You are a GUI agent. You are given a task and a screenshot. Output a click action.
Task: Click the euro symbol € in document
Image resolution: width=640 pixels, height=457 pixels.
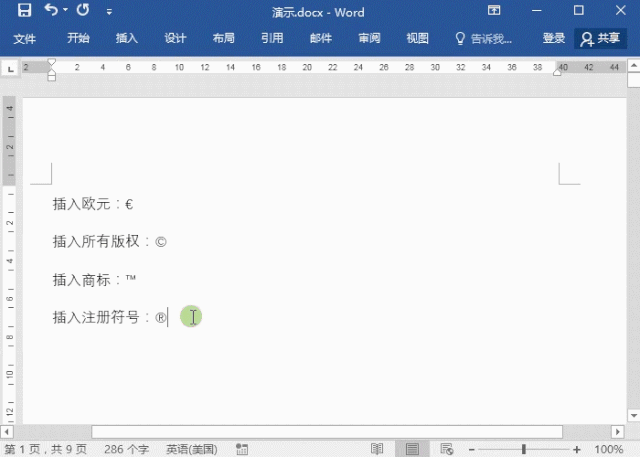click(129, 204)
